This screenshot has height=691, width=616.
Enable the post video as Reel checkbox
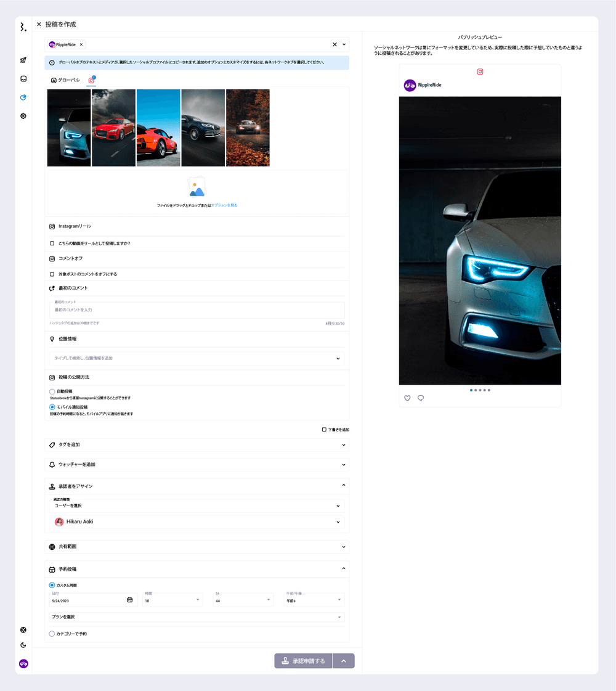52,243
